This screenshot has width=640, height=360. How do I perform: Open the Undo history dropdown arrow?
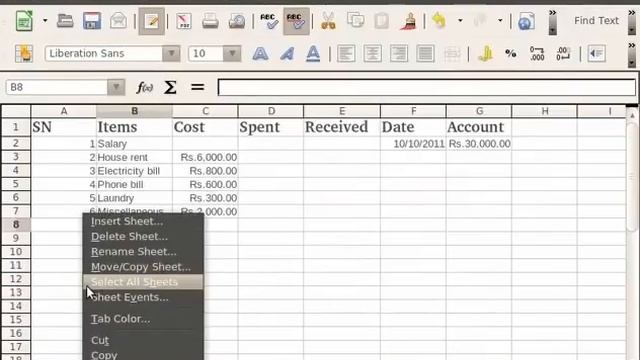460,20
